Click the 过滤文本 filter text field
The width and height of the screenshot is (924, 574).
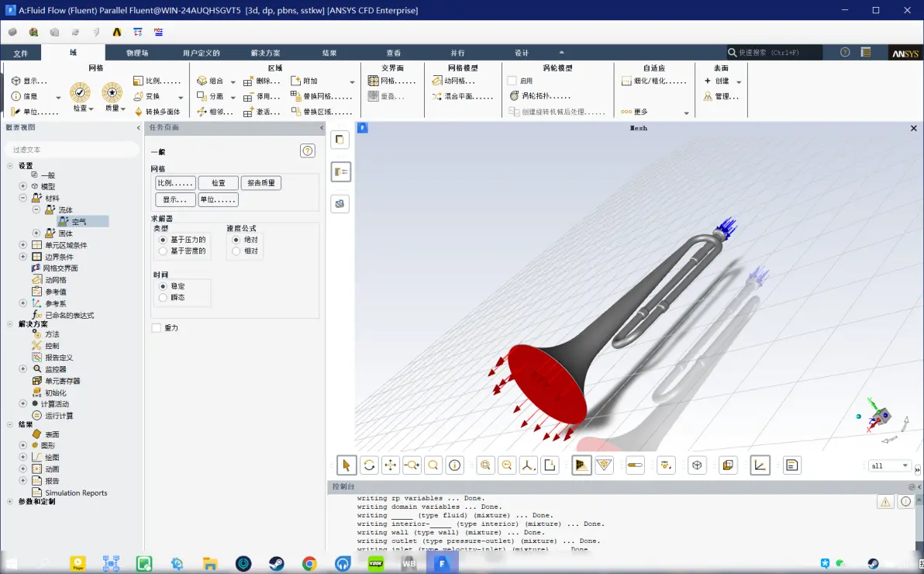[70, 150]
